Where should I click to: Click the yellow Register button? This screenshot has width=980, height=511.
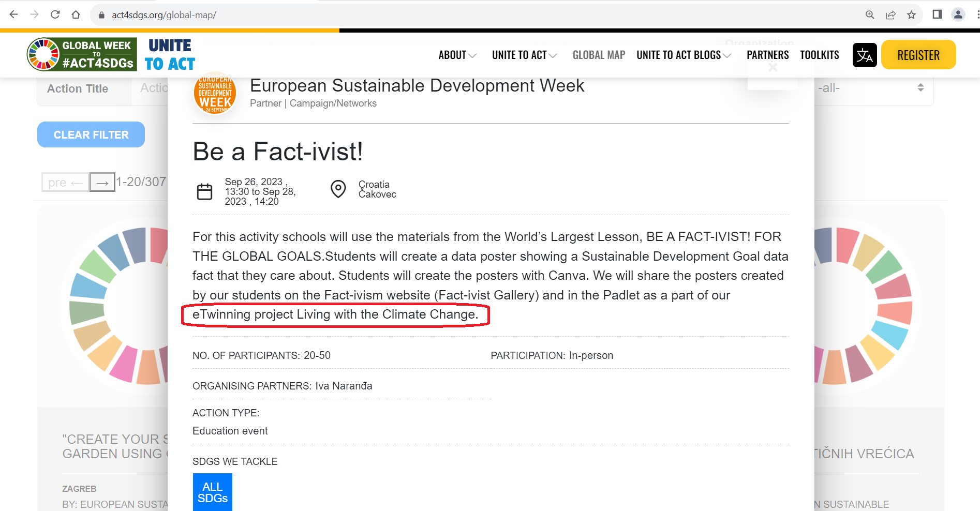[918, 55]
